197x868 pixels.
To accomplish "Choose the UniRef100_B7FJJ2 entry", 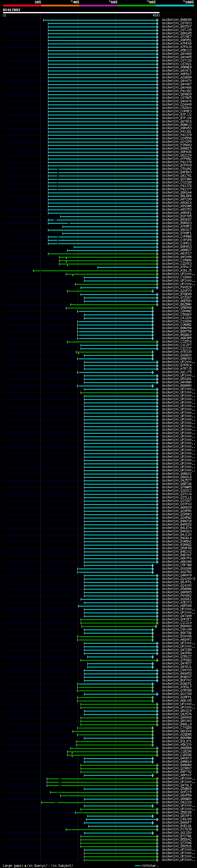I will click(x=177, y=115).
